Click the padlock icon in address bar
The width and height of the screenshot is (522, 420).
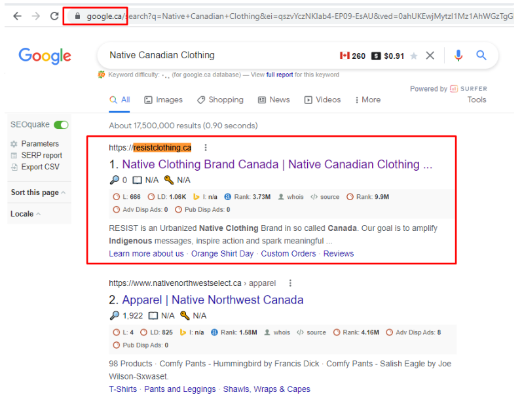coord(77,16)
